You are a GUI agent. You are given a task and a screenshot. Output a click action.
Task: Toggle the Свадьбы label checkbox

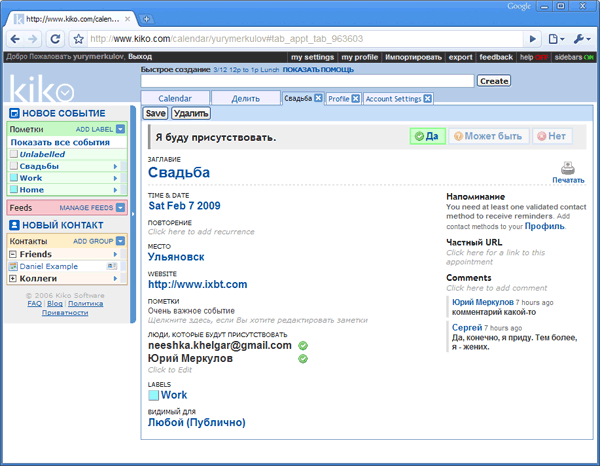14,166
